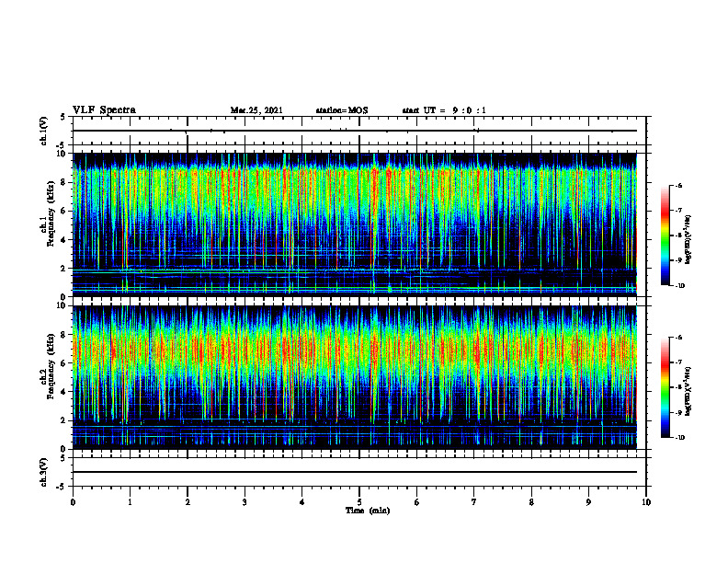Click the ch.2 color bar "-9" label
Viewport: 728px width, 563px height.
[x=678, y=412]
